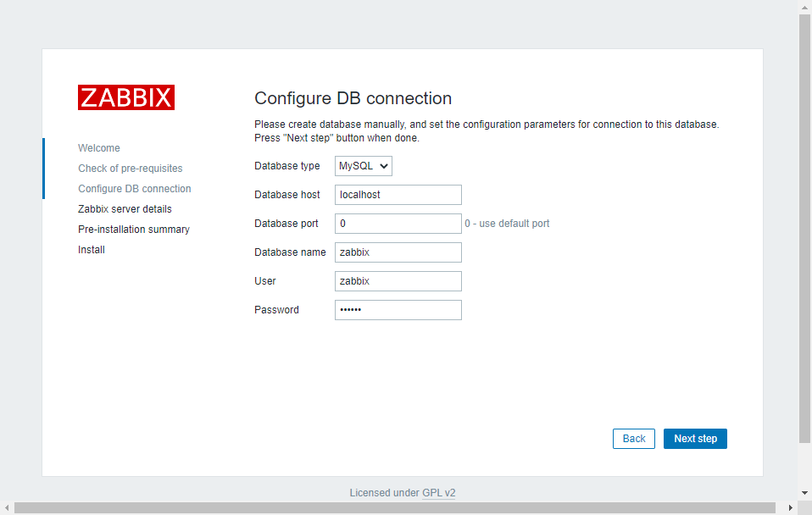812x515 pixels.
Task: Click the Password input field
Action: 398,310
